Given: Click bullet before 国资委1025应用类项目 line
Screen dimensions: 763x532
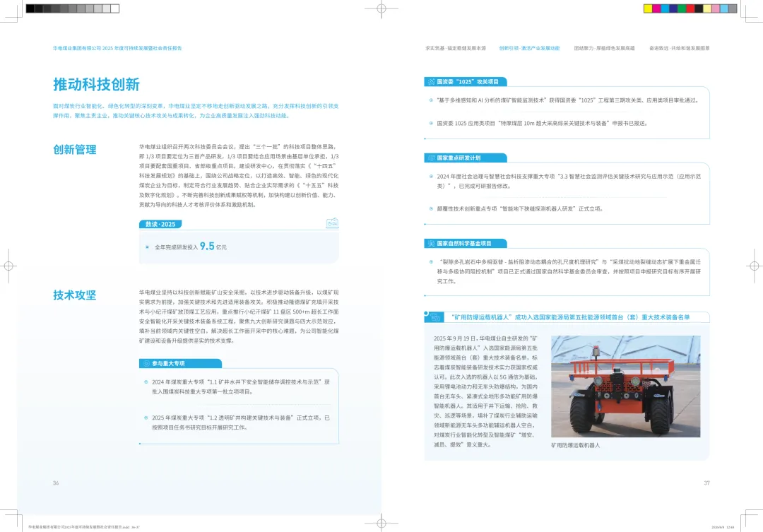Looking at the screenshot, I should pyautogui.click(x=431, y=123).
